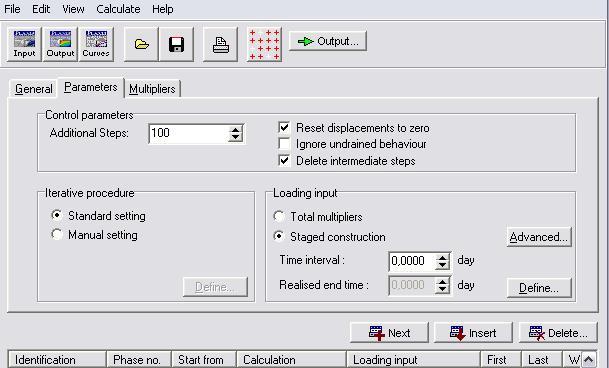Open the View menu
The width and height of the screenshot is (609, 368).
pos(73,9)
